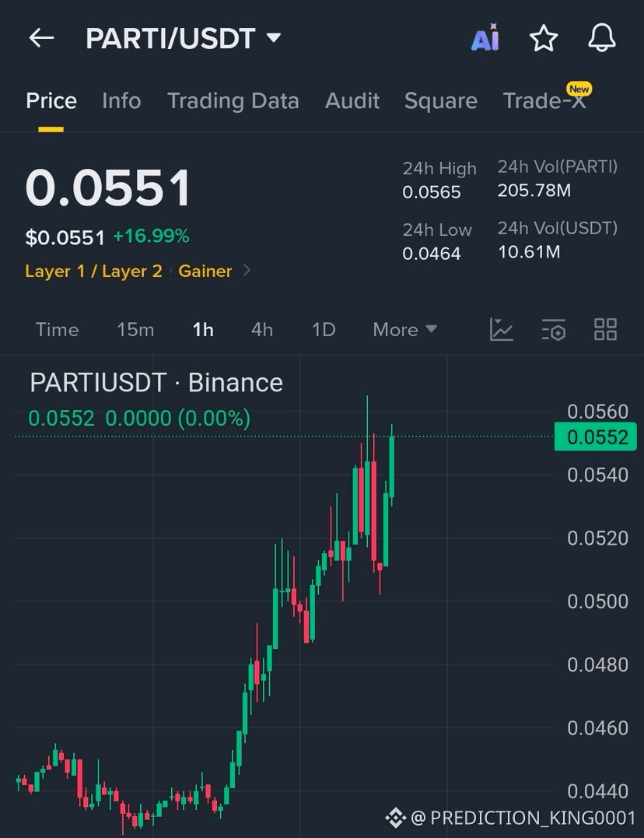Tap the large 0.0551 price
Screen dimensions: 644x838
point(107,188)
